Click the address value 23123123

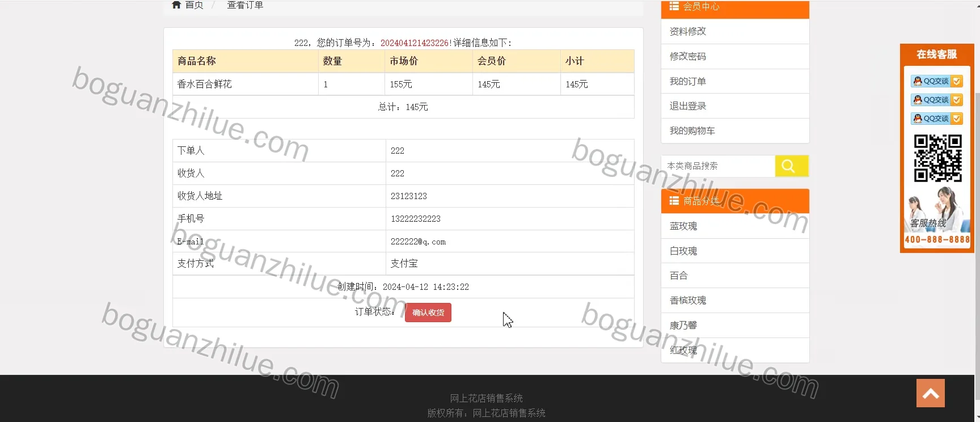409,196
